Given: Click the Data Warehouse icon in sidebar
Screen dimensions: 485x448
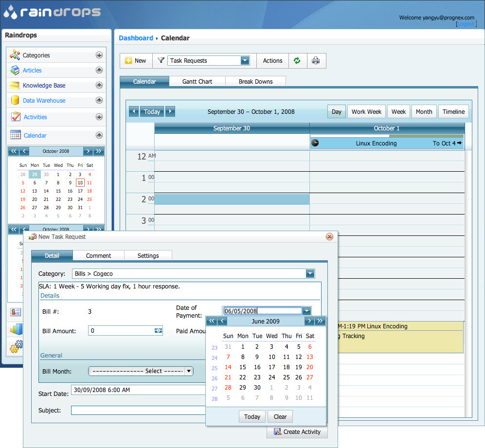Looking at the screenshot, I should coord(15,101).
